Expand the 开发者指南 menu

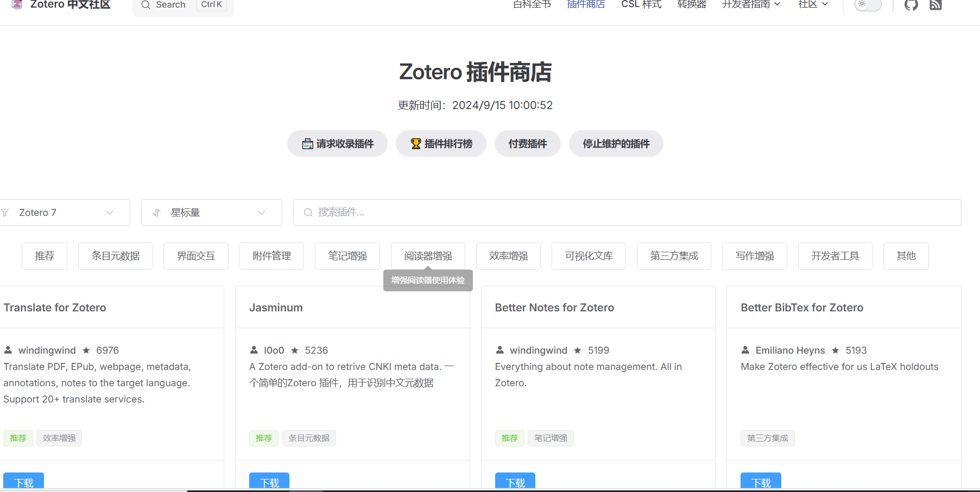pos(751,4)
